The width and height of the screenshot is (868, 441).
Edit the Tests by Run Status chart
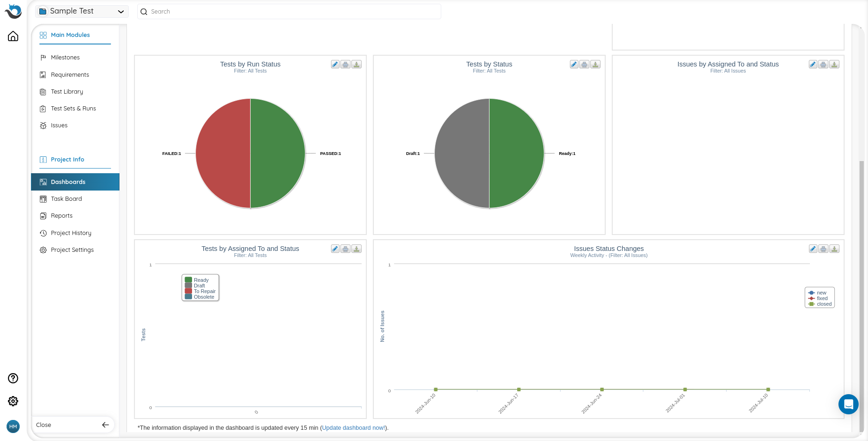[335, 65]
